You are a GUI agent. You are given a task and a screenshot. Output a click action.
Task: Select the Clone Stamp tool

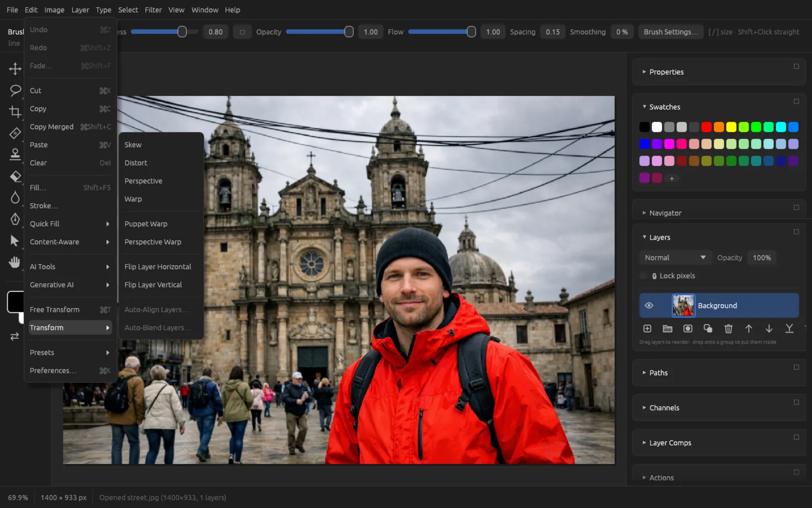(15, 154)
